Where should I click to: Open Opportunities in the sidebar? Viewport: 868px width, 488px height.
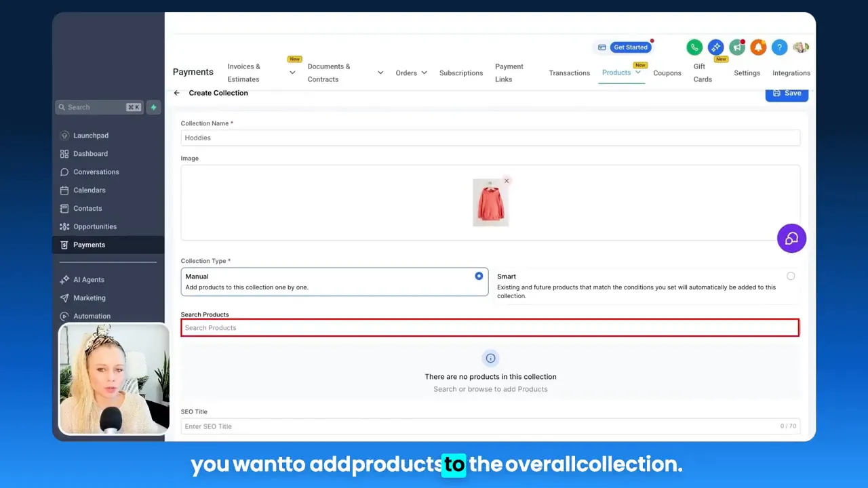(95, 226)
